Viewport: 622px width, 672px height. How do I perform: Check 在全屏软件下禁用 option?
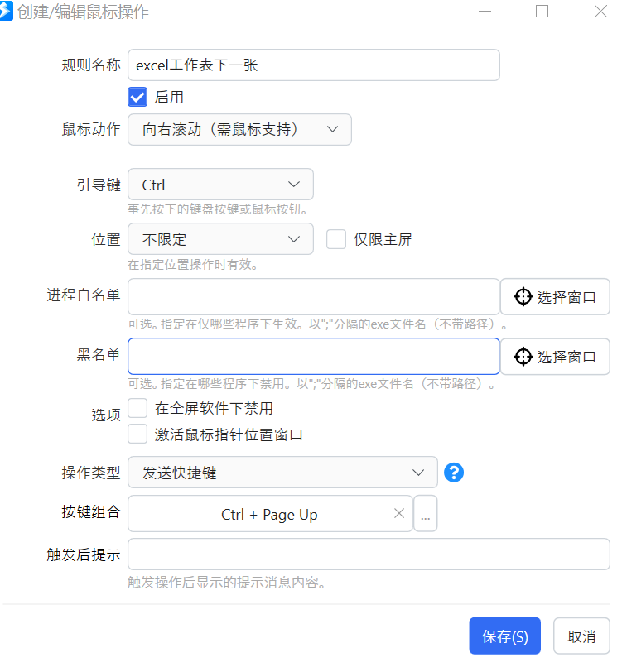tap(137, 408)
